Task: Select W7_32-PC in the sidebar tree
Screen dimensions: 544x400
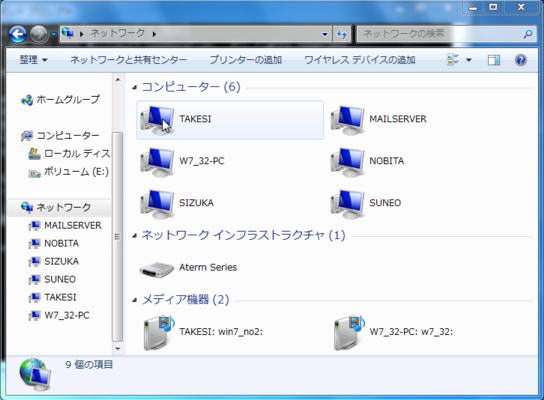Action: tap(59, 315)
